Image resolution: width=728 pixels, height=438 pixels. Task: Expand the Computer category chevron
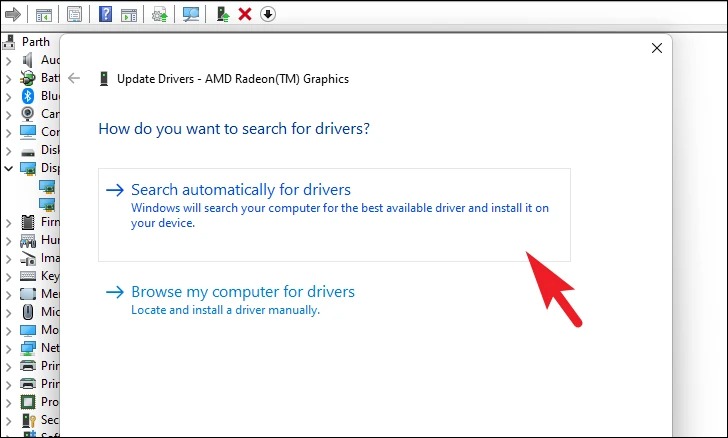8,132
